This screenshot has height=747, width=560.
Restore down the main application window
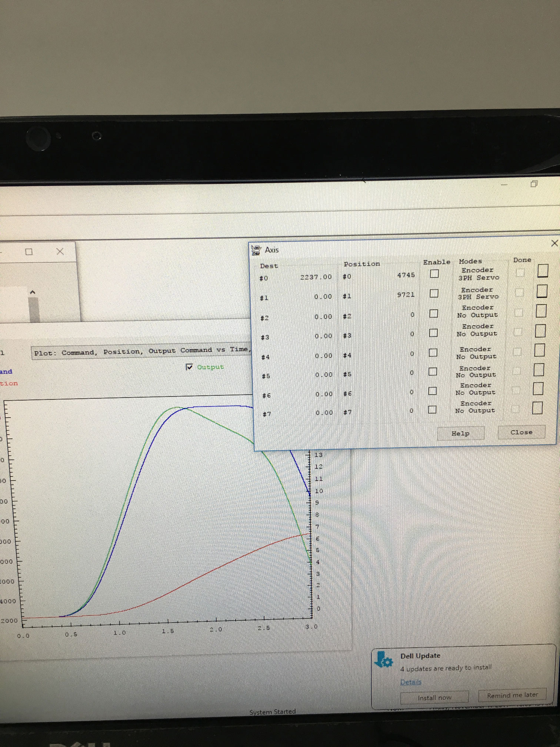point(534,184)
